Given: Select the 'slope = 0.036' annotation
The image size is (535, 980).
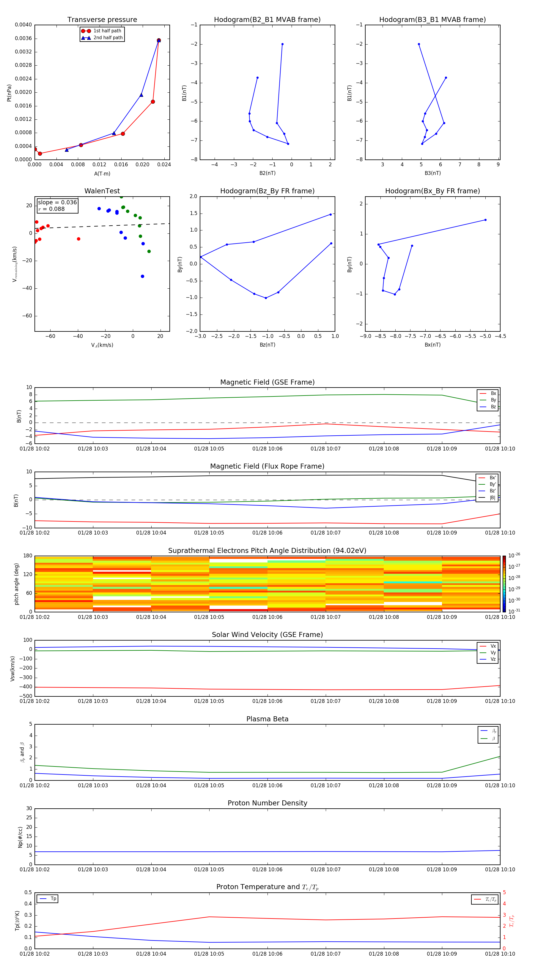Looking at the screenshot, I should tap(57, 203).
